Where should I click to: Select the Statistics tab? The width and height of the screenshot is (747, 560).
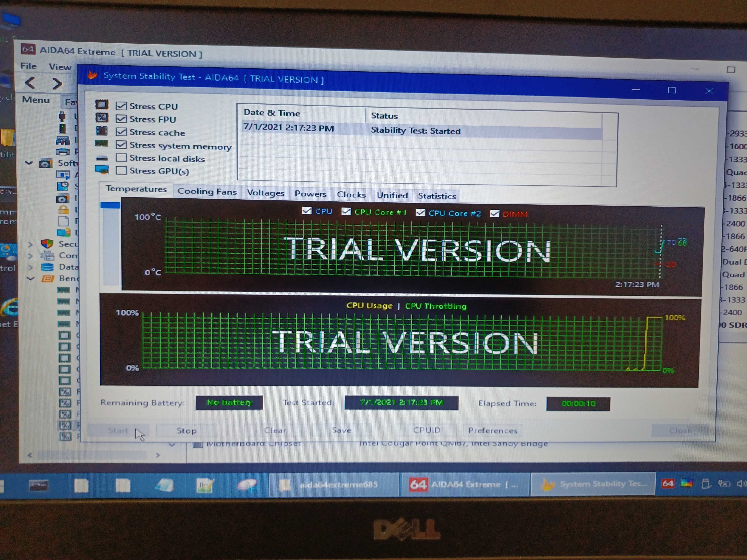[x=437, y=196]
